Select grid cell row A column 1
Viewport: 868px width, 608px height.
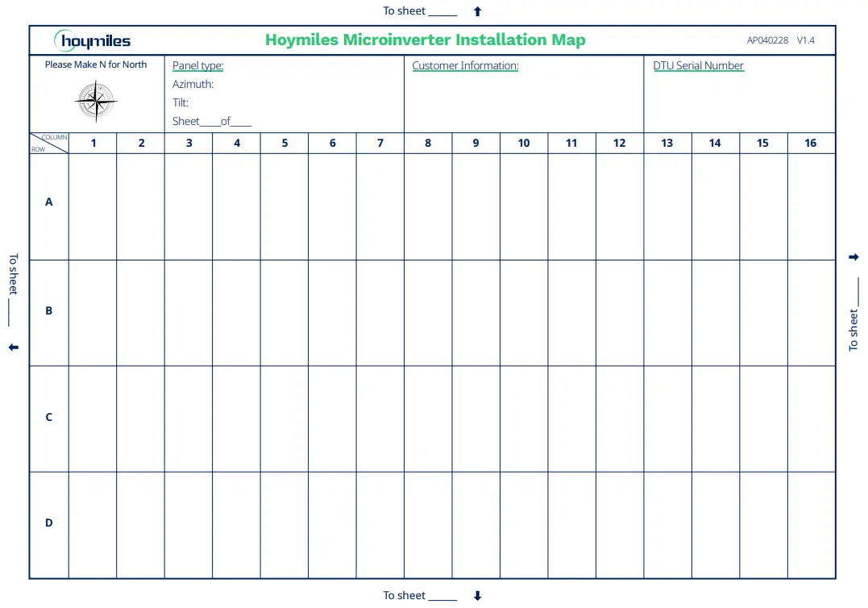[x=93, y=206]
